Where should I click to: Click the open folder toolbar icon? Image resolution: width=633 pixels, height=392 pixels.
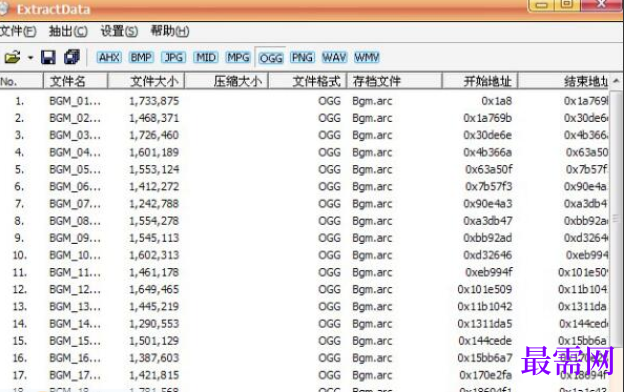(13, 57)
